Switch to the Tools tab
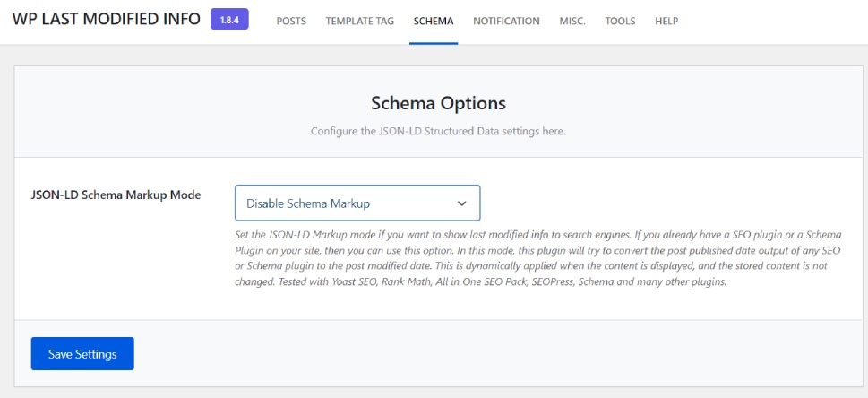The height and width of the screenshot is (398, 868). pyautogui.click(x=620, y=21)
